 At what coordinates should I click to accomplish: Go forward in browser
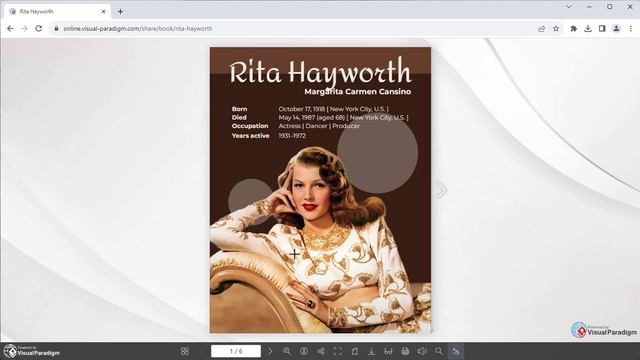click(x=24, y=29)
